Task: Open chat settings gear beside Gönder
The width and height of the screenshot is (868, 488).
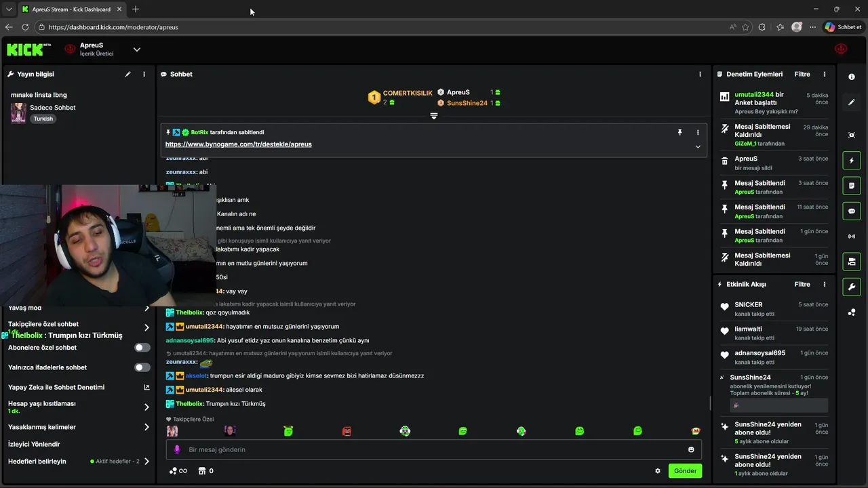Action: coord(657,470)
